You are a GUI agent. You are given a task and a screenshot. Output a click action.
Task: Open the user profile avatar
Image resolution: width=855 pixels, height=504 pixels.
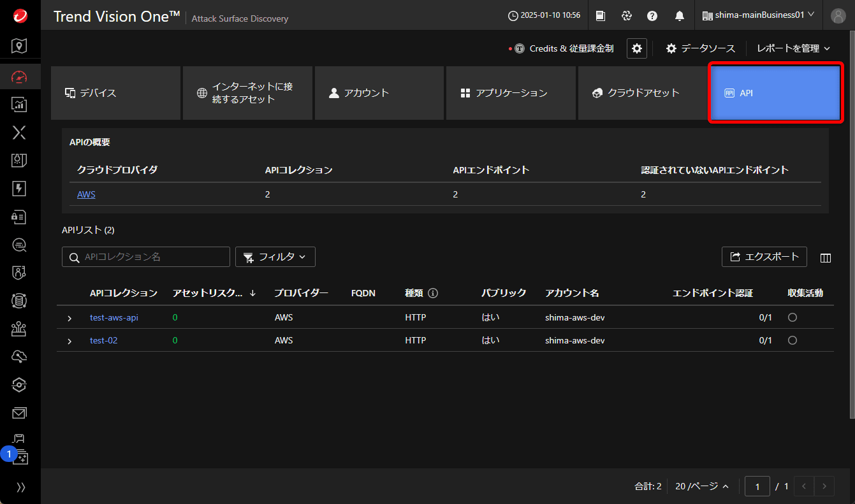(x=838, y=16)
